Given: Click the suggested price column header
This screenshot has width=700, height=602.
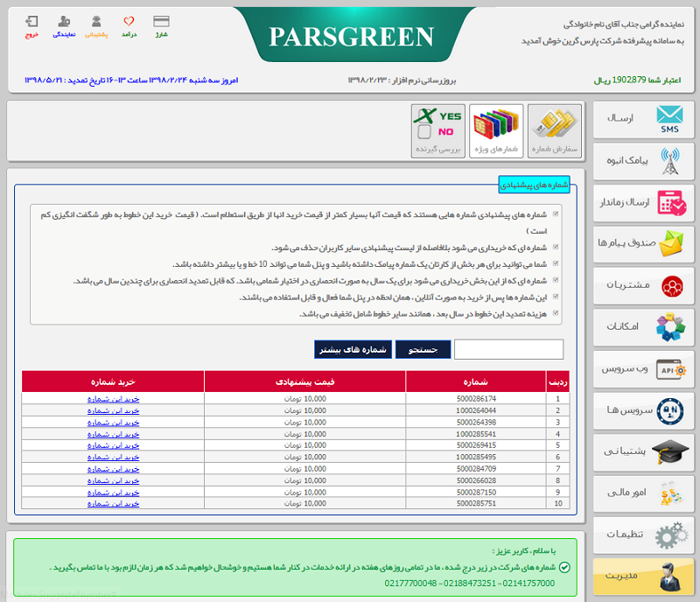Looking at the screenshot, I should pos(304,381).
